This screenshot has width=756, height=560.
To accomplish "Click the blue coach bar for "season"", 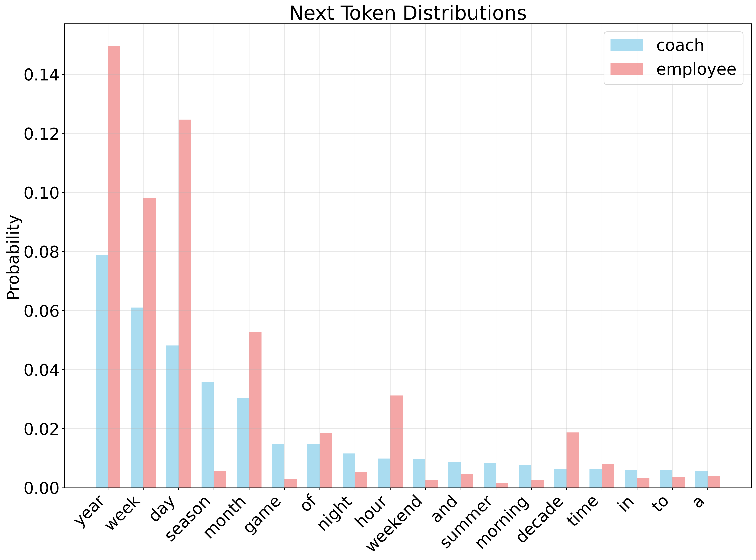I will point(207,435).
